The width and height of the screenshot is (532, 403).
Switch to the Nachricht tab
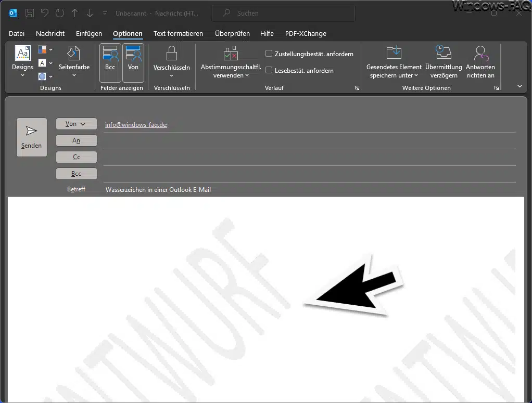pyautogui.click(x=50, y=34)
